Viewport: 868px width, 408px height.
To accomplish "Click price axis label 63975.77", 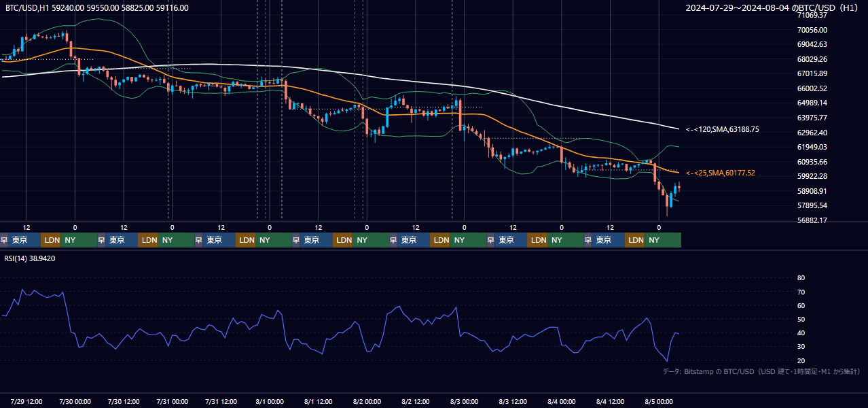I will tap(812, 118).
